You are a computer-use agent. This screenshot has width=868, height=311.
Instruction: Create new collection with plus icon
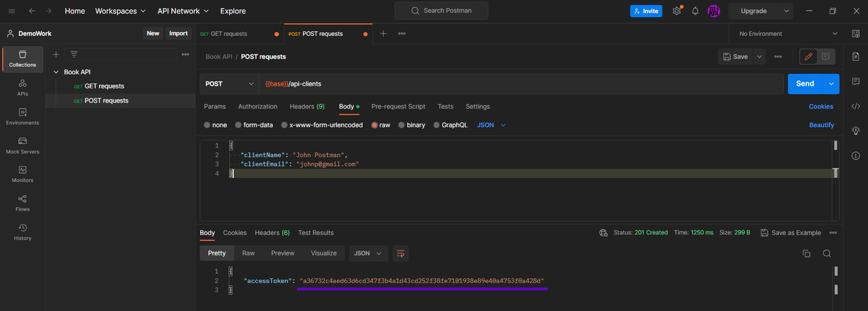pyautogui.click(x=56, y=54)
